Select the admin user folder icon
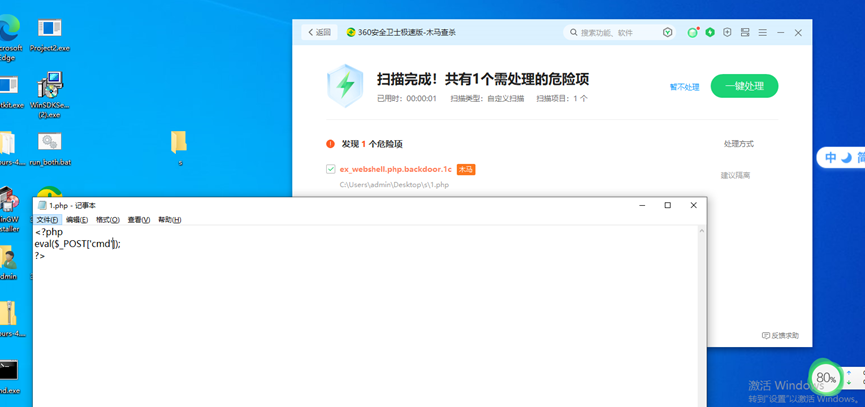 (9, 264)
